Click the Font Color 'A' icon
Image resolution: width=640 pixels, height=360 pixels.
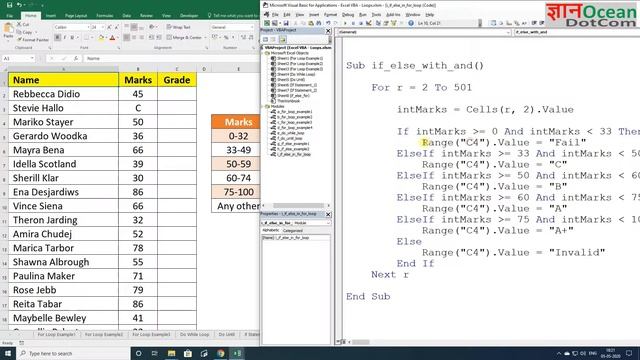tap(112, 38)
